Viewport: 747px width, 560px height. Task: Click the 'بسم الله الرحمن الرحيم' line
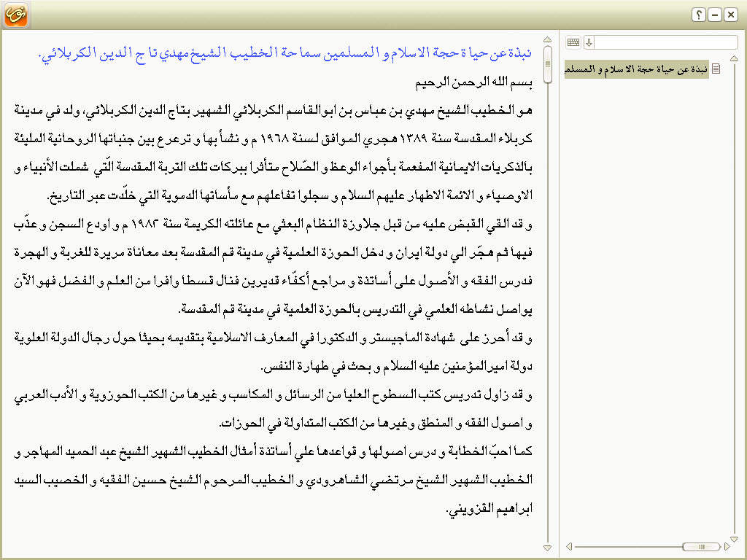473,82
